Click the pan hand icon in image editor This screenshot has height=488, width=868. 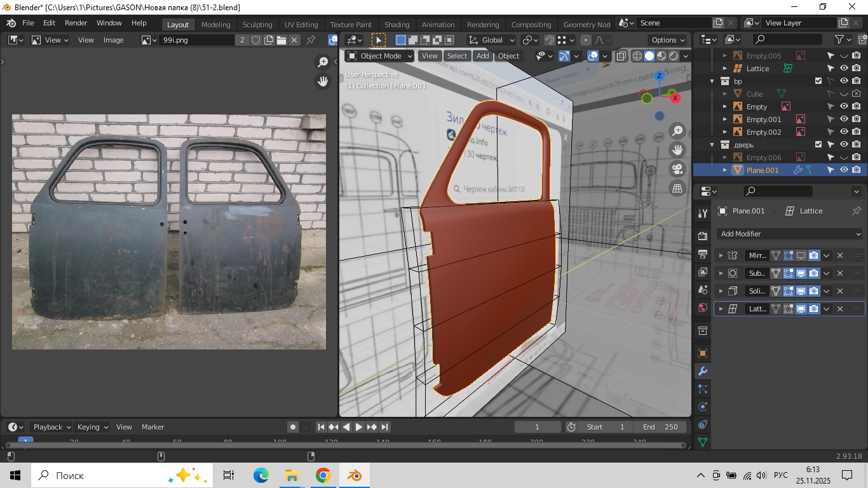click(323, 81)
